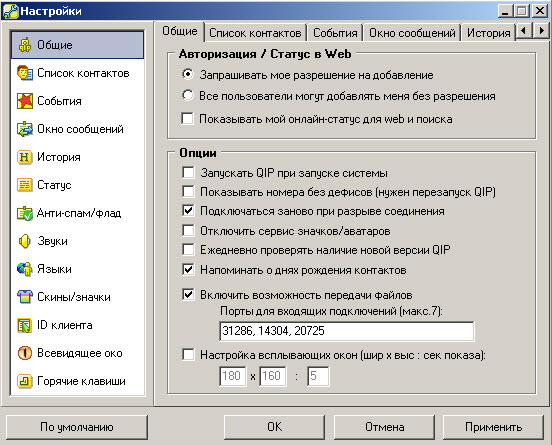Uncheck Подключаться заново при разрыве соединения
552x445 pixels.
tap(188, 211)
